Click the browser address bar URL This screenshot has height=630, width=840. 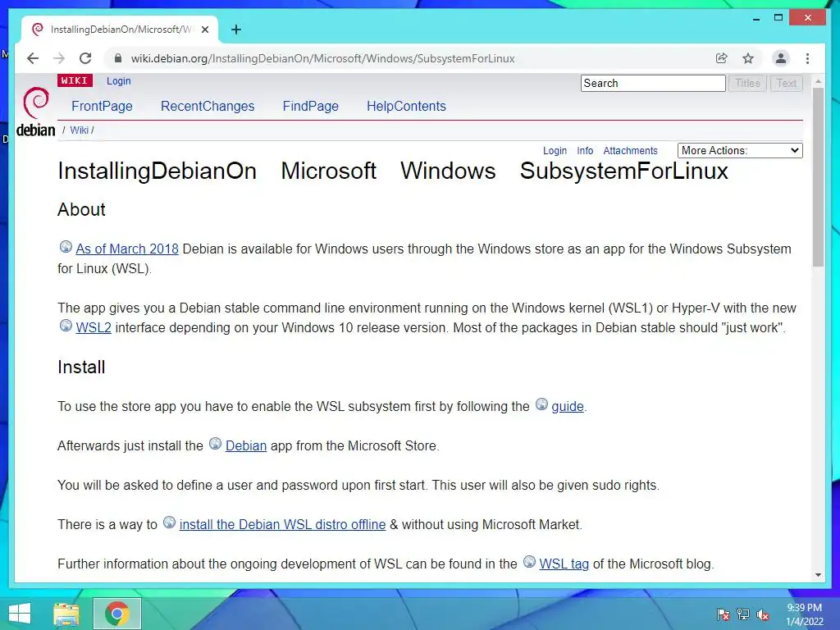[322, 58]
